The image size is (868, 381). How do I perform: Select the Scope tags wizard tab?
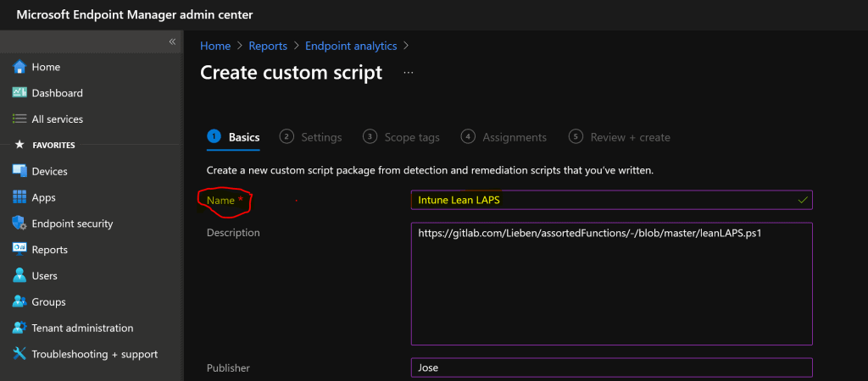tap(401, 137)
